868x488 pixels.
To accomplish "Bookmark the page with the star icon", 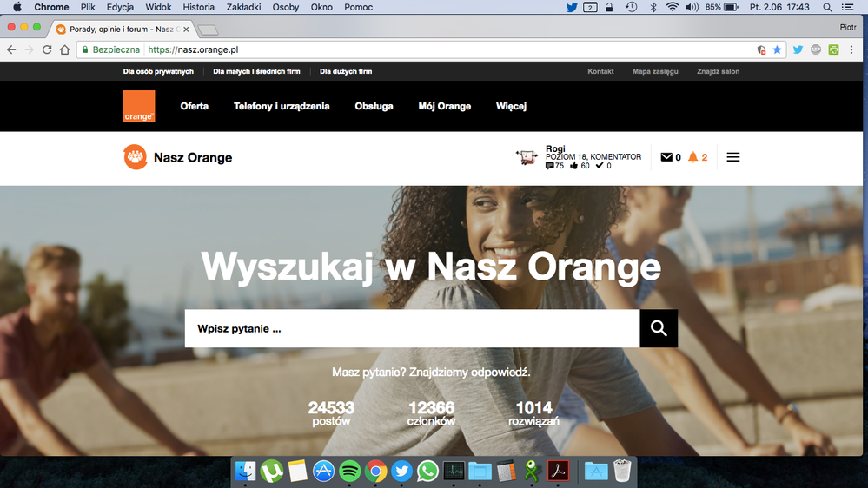I will [778, 49].
